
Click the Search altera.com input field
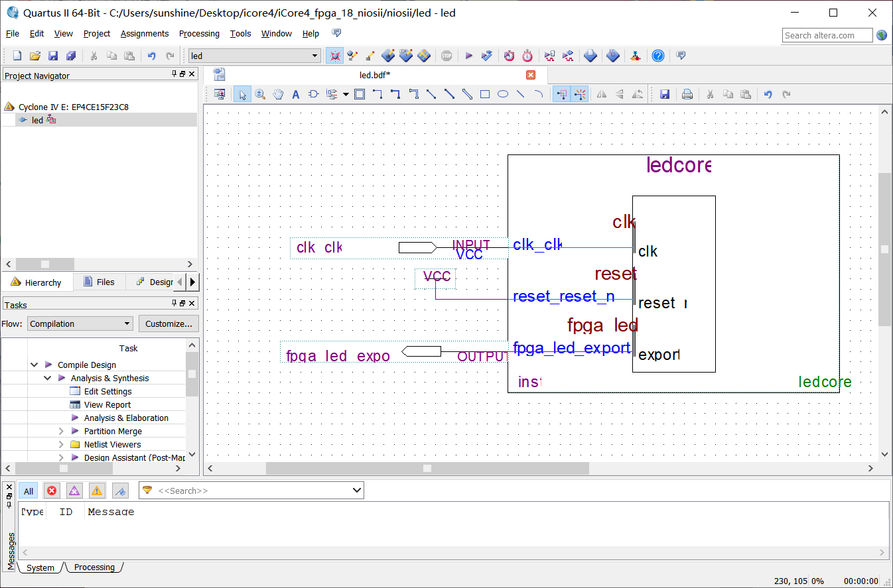click(827, 35)
